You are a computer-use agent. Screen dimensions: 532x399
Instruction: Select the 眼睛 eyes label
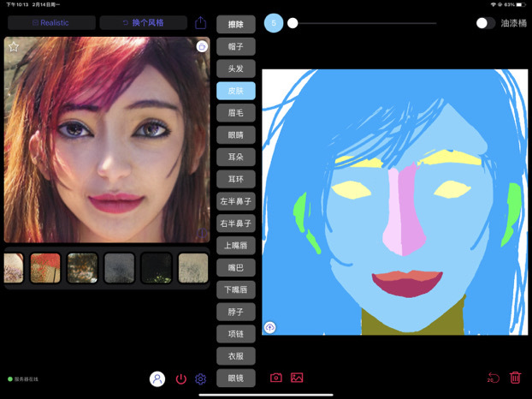(236, 134)
